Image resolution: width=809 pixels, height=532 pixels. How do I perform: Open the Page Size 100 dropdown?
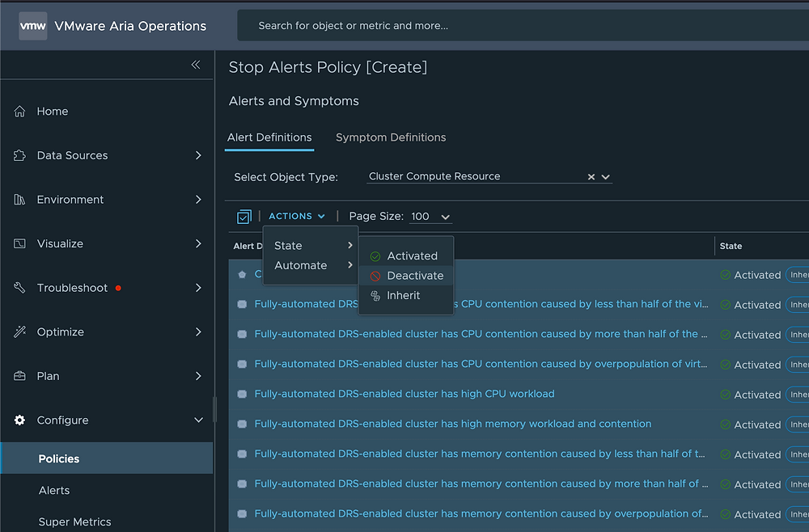pyautogui.click(x=431, y=217)
